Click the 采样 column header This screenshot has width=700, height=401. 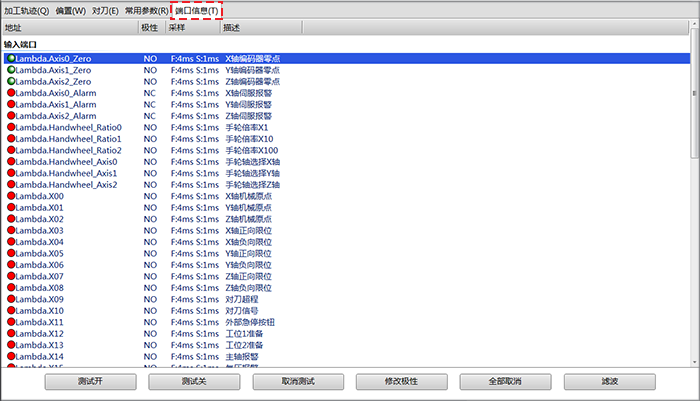click(x=193, y=28)
